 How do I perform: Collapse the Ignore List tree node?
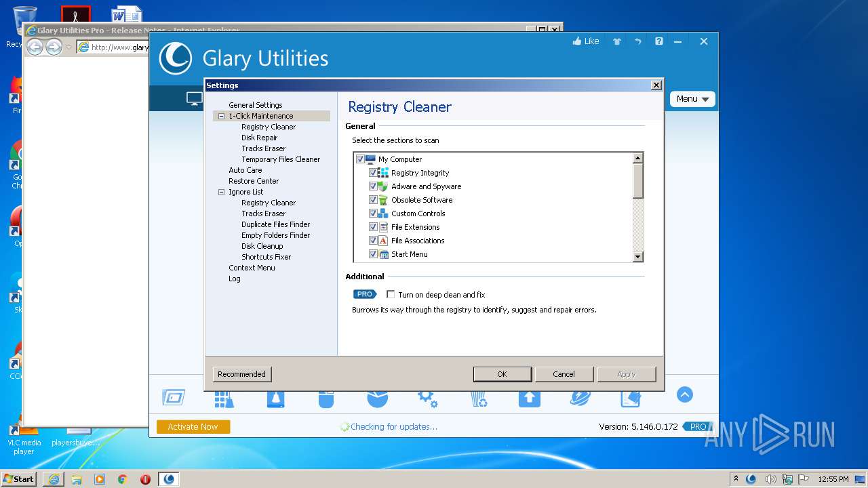(x=221, y=192)
